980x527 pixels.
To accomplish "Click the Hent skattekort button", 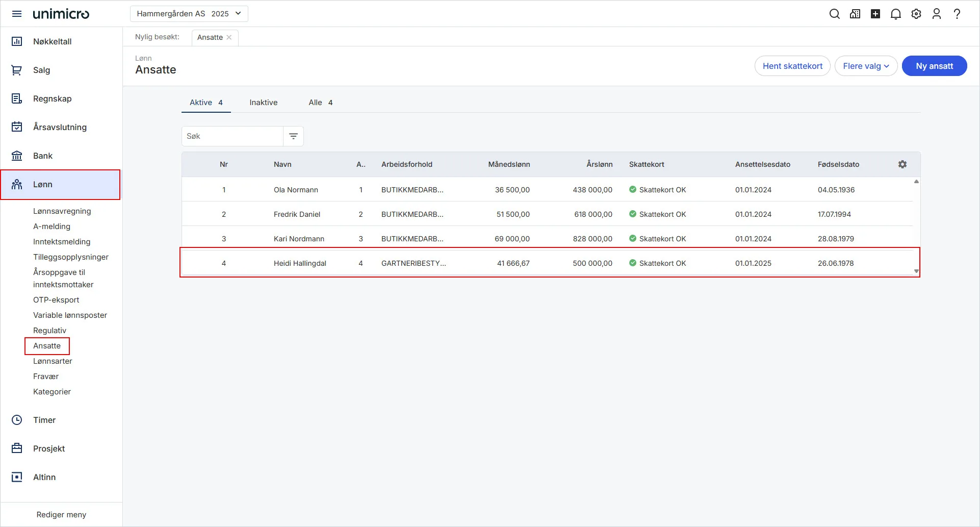I will pyautogui.click(x=792, y=66).
